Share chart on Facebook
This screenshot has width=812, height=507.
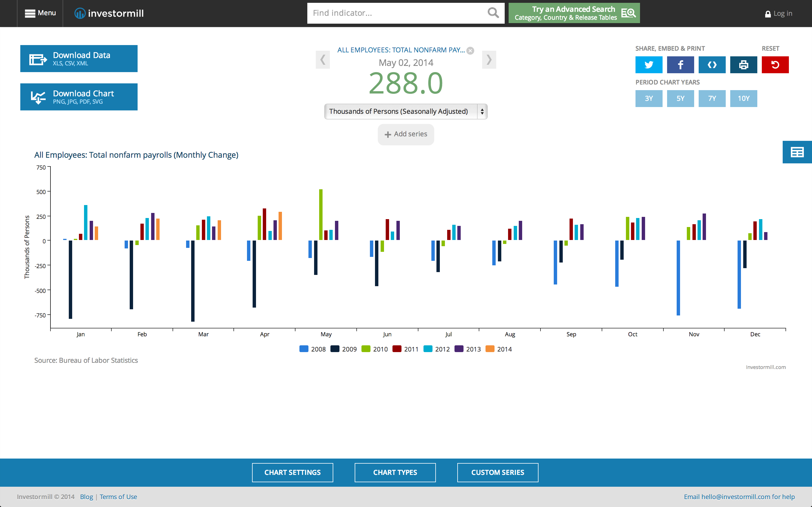(x=680, y=65)
